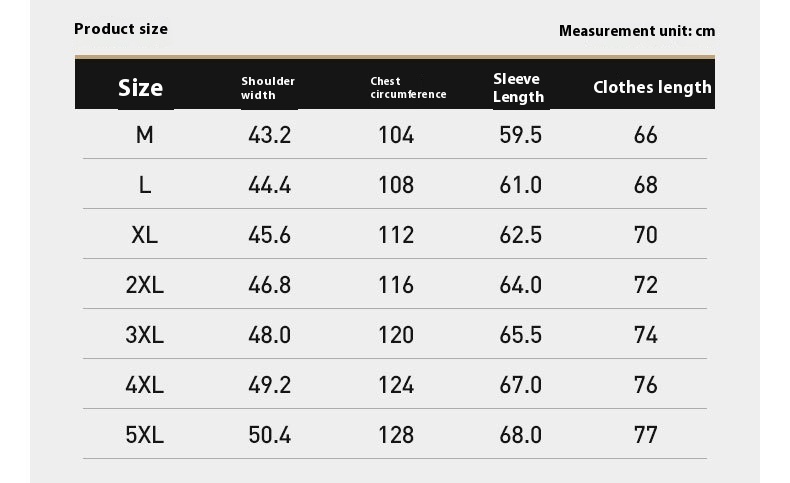Select the 2XL size row label
The image size is (790, 483).
click(145, 285)
